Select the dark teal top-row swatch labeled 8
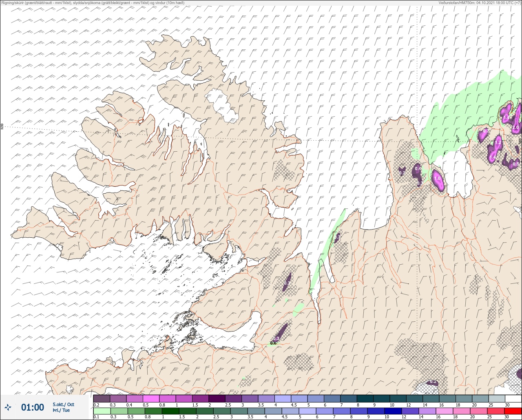522x420 pixels. coord(365,398)
